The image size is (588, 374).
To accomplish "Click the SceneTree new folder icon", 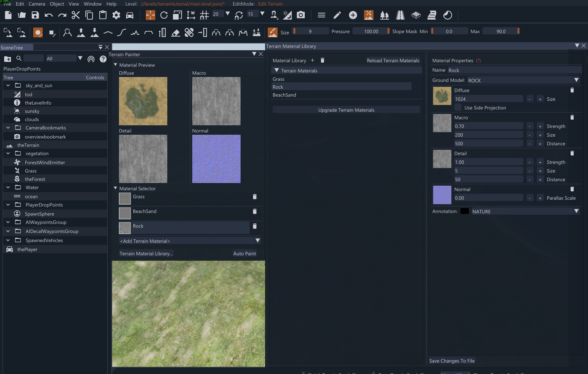I will pos(8,59).
